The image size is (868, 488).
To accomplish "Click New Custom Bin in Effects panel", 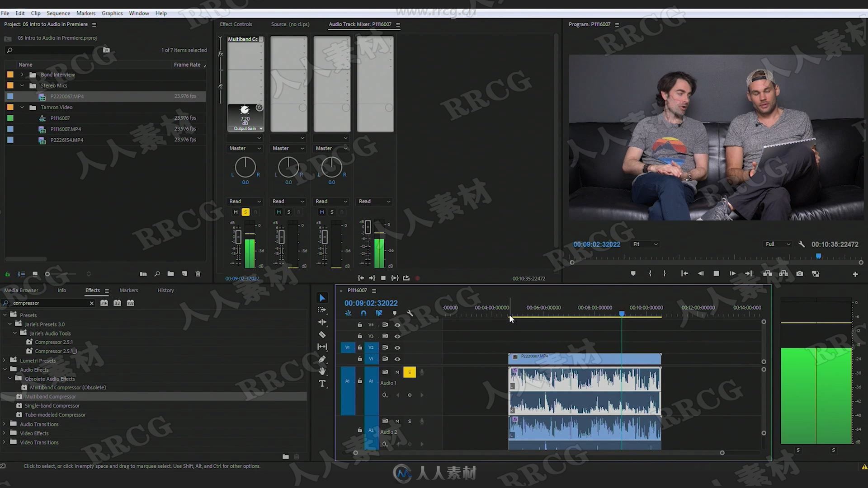I will click(x=285, y=457).
